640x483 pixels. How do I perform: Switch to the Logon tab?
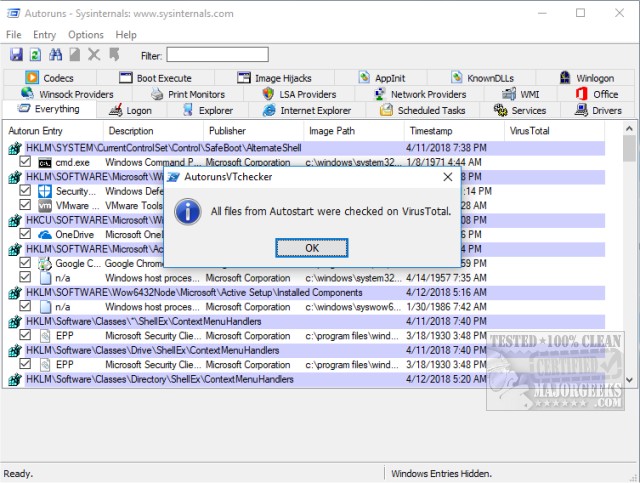(131, 111)
